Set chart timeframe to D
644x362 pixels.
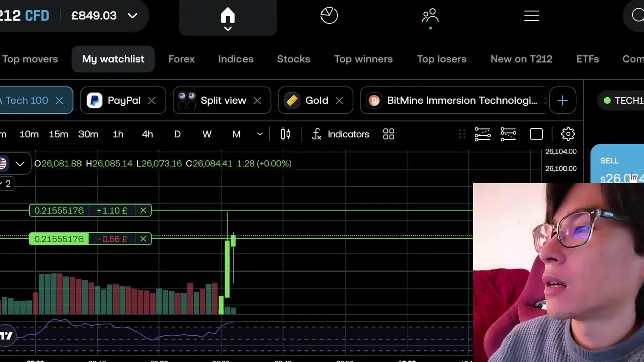coord(177,134)
